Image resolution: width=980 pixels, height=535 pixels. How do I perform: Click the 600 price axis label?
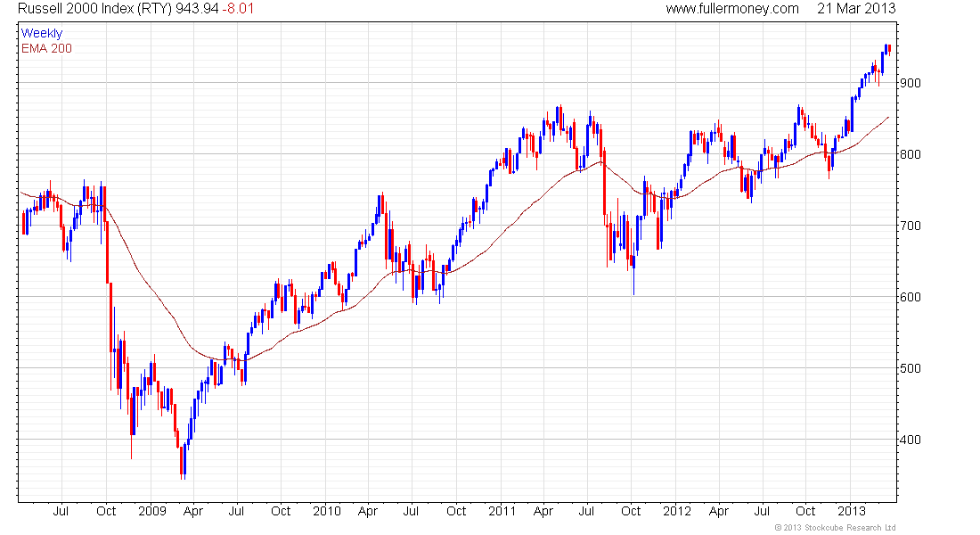[910, 297]
